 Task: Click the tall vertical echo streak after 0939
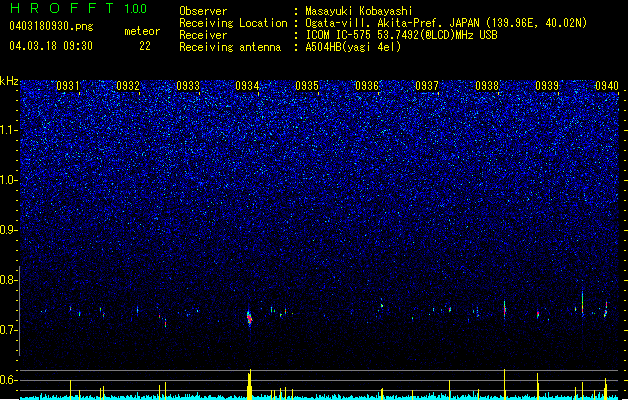click(582, 304)
